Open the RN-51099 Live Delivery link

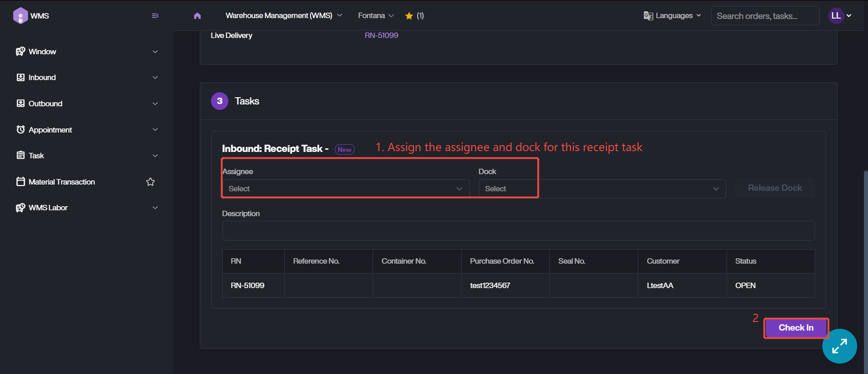[x=381, y=35]
